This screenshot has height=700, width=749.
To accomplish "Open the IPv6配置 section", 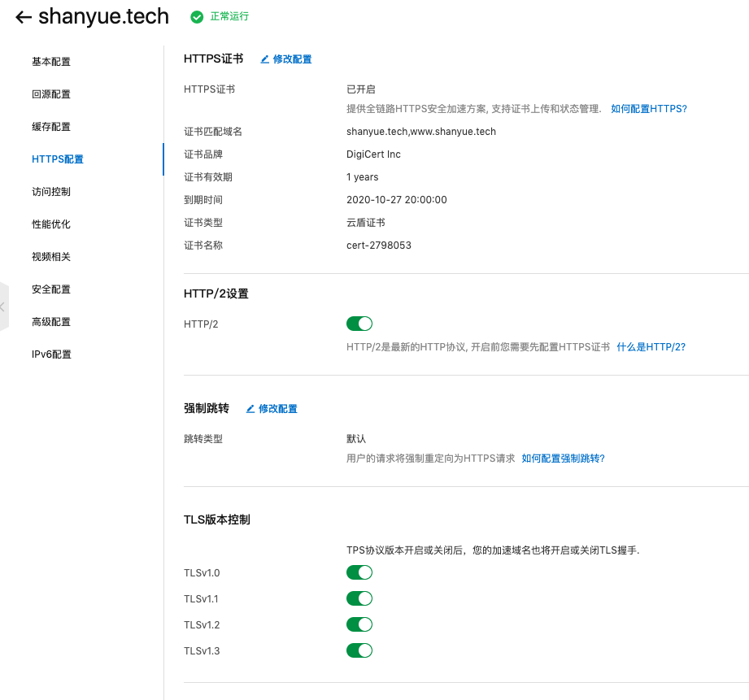I will pyautogui.click(x=52, y=354).
